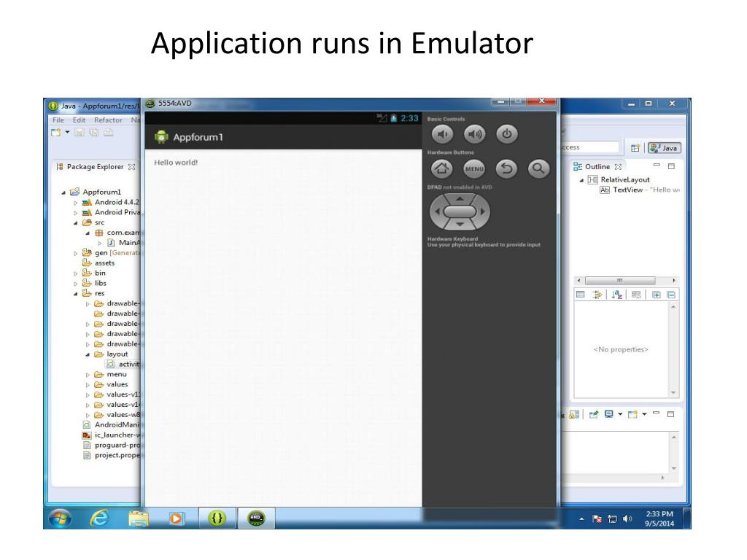Collapse the res folder
The height and width of the screenshot is (560, 747).
coord(75,294)
